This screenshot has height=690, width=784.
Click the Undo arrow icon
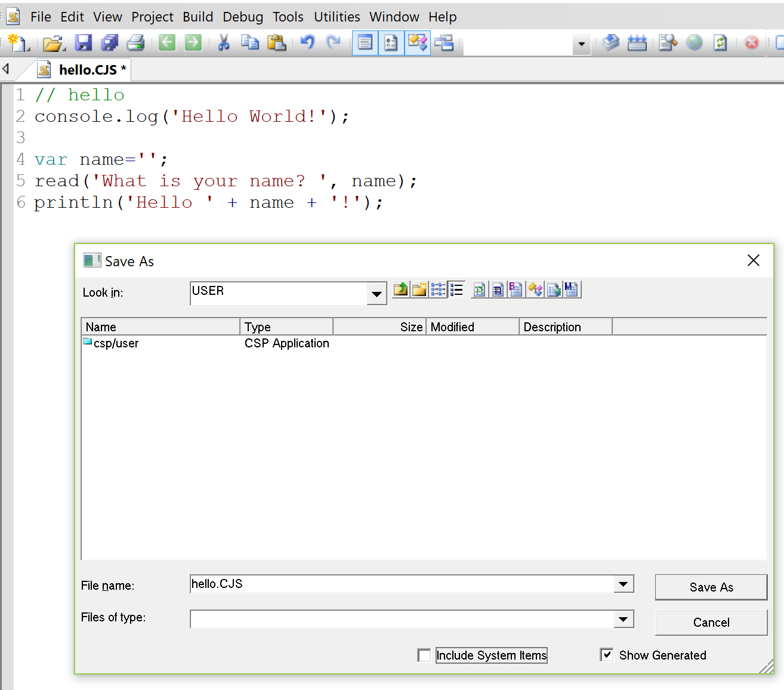click(x=307, y=43)
